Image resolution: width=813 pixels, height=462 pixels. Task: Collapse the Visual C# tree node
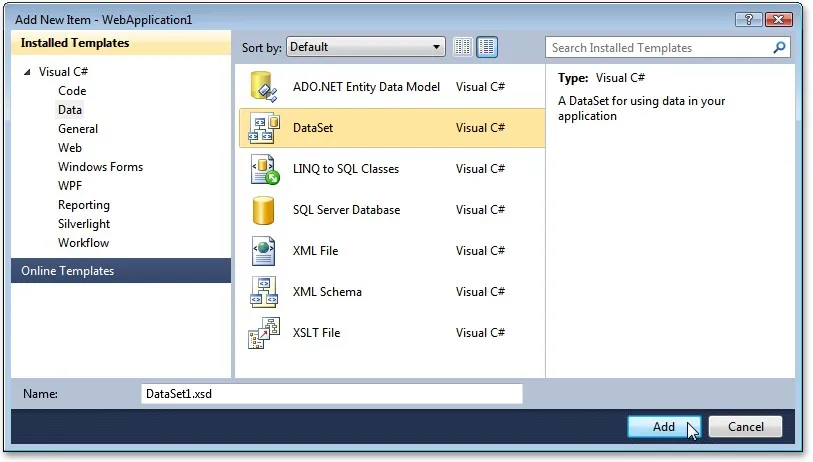click(27, 72)
